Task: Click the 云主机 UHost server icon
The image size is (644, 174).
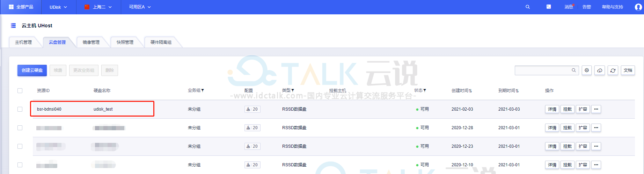Action: coord(13,26)
